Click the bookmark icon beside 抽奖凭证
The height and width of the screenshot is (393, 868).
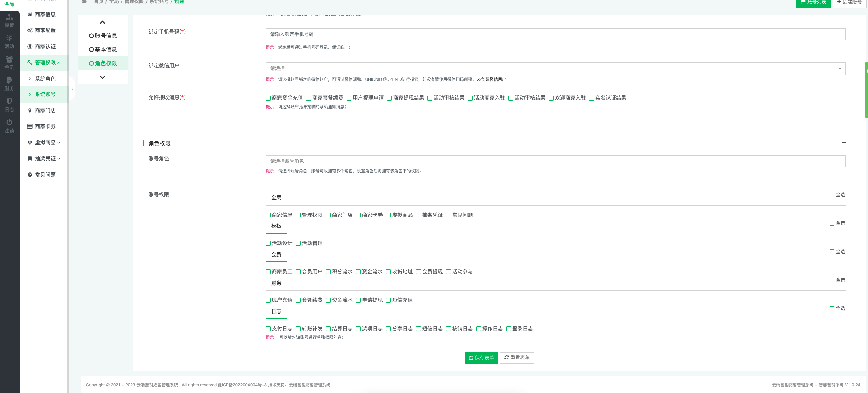pyautogui.click(x=30, y=159)
